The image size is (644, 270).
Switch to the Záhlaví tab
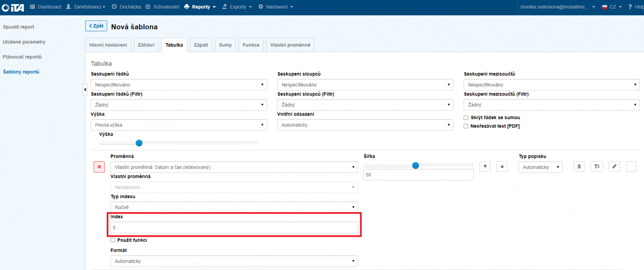(x=146, y=45)
